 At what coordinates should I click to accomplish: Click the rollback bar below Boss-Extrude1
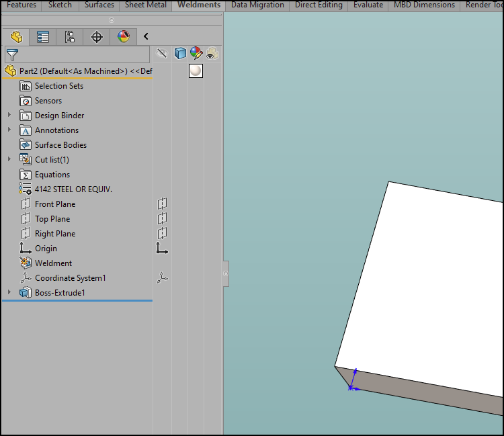(x=77, y=301)
